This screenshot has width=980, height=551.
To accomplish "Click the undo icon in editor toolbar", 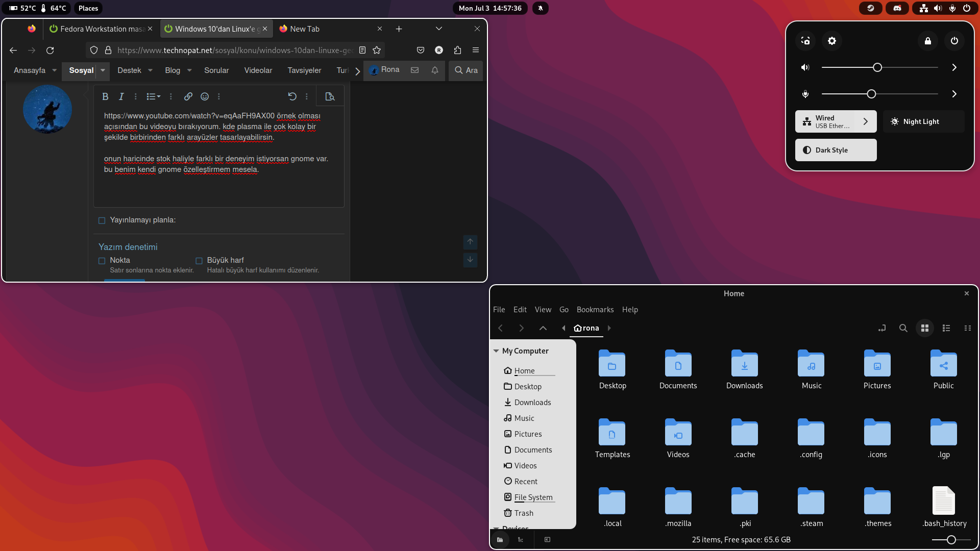I will pyautogui.click(x=292, y=96).
